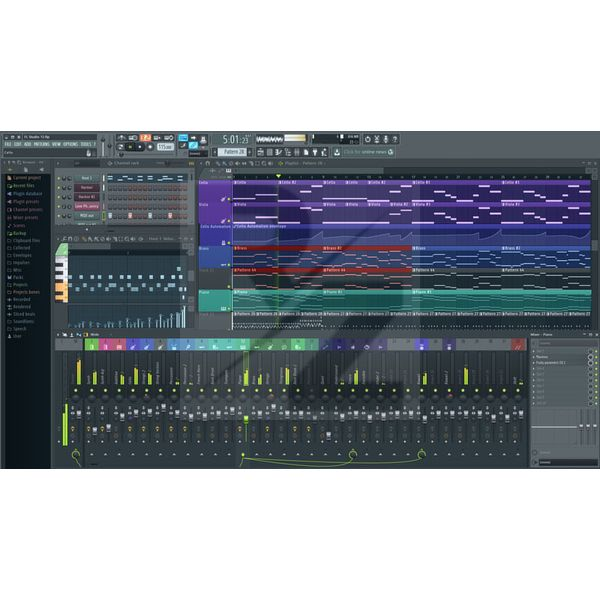Open the VIEW menu

coord(56,144)
